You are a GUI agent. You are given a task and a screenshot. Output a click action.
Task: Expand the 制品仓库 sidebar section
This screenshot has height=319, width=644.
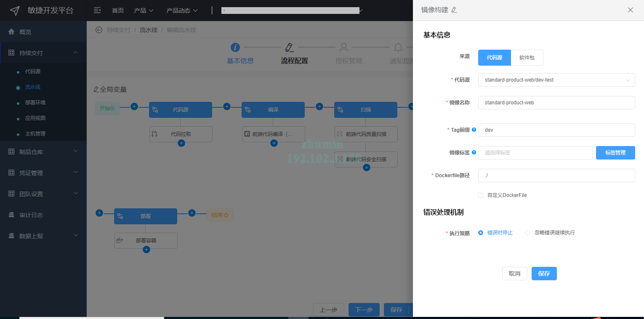coord(43,152)
